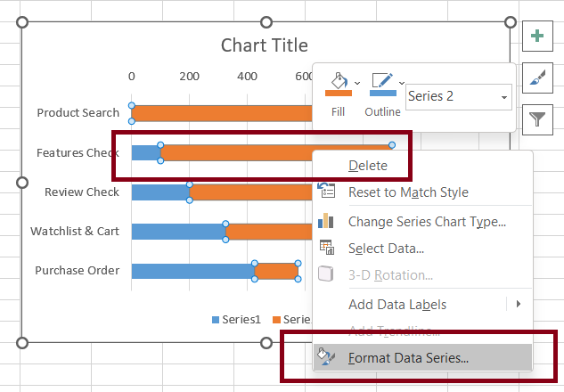Expand the Add Data Labels submenu arrow
The width and height of the screenshot is (564, 392).
[x=519, y=304]
